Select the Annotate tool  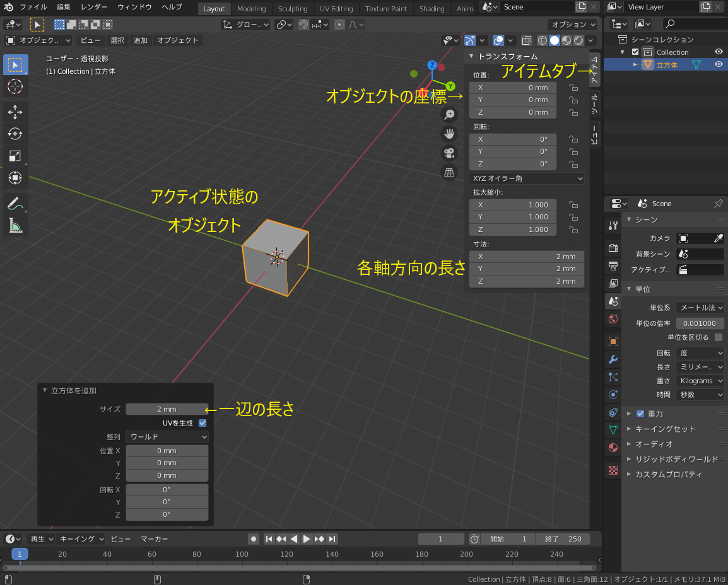pos(15,203)
